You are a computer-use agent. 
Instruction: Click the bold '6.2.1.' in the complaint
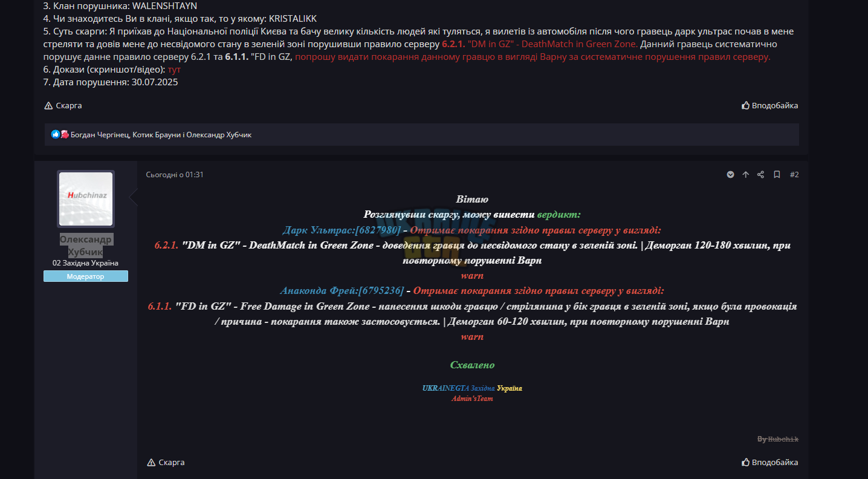point(453,44)
